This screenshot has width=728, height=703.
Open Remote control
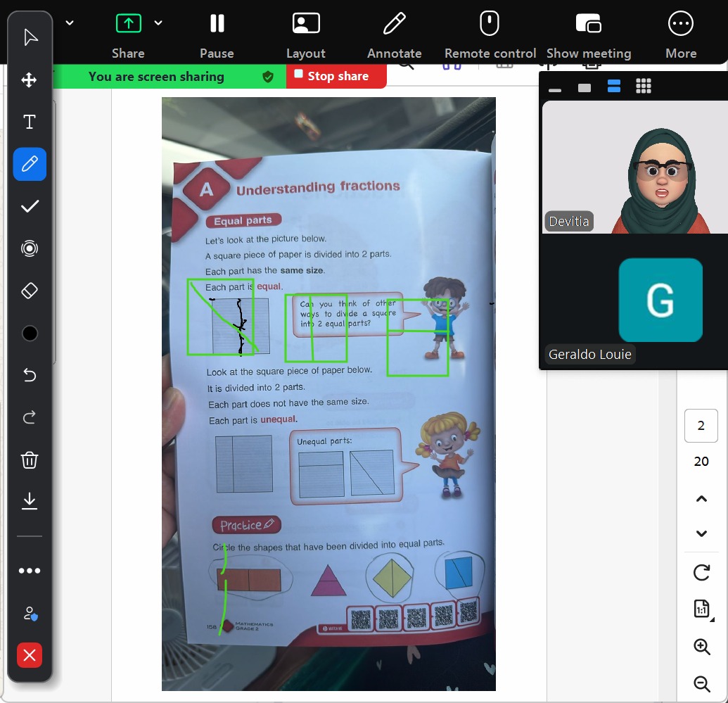point(490,37)
